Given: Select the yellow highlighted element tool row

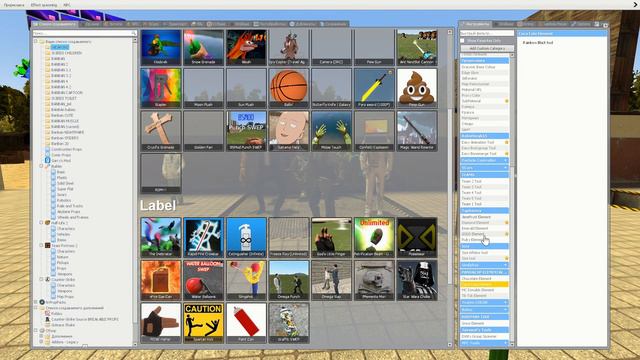Looking at the screenshot, I should tap(484, 284).
